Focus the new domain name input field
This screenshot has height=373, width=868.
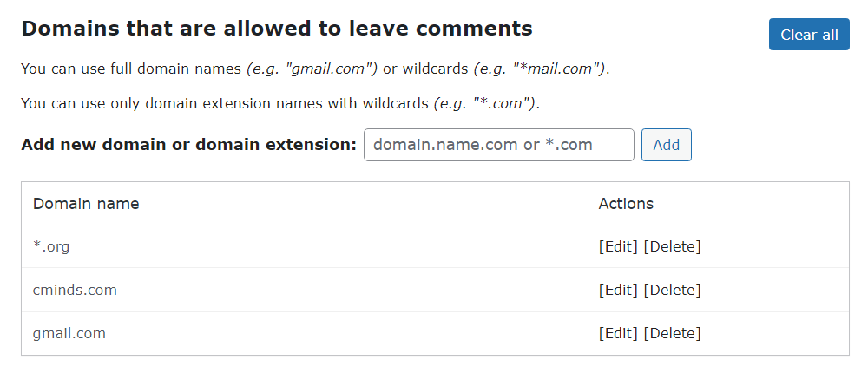pyautogui.click(x=499, y=145)
